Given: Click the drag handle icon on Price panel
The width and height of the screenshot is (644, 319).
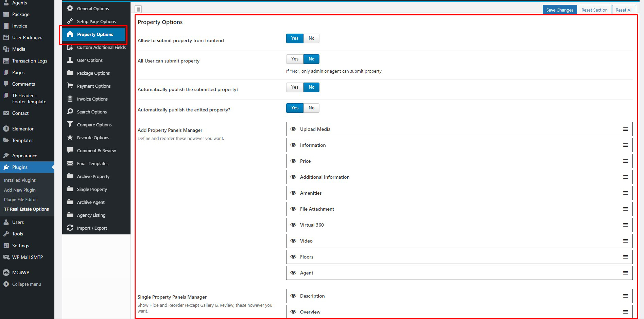Looking at the screenshot, I should (625, 161).
